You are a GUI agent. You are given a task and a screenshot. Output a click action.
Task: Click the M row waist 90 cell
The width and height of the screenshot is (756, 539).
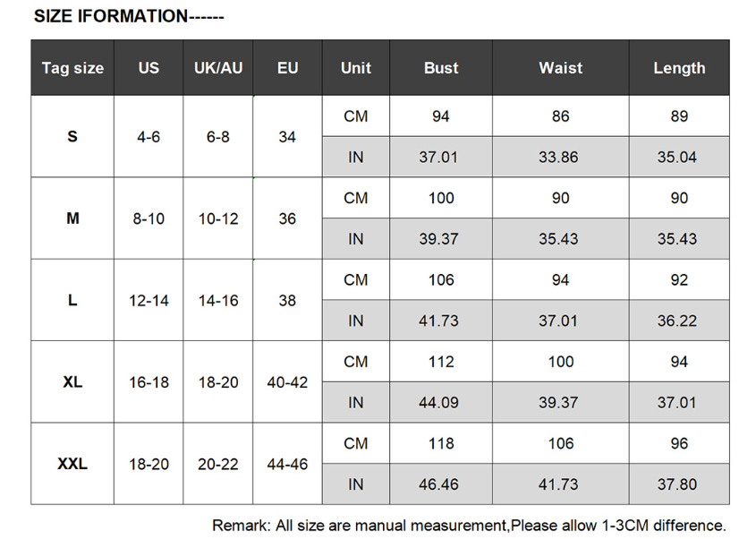tap(560, 198)
